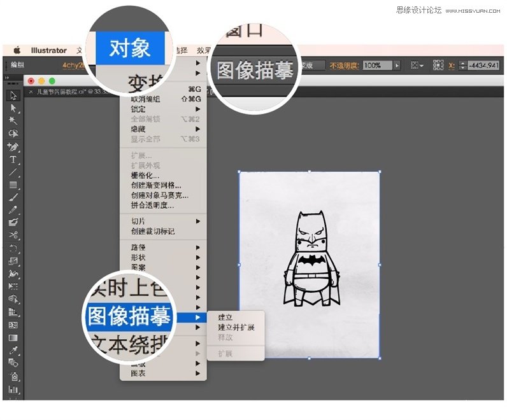Click the opacity 100% field
This screenshot has width=507, height=420.
coord(377,66)
